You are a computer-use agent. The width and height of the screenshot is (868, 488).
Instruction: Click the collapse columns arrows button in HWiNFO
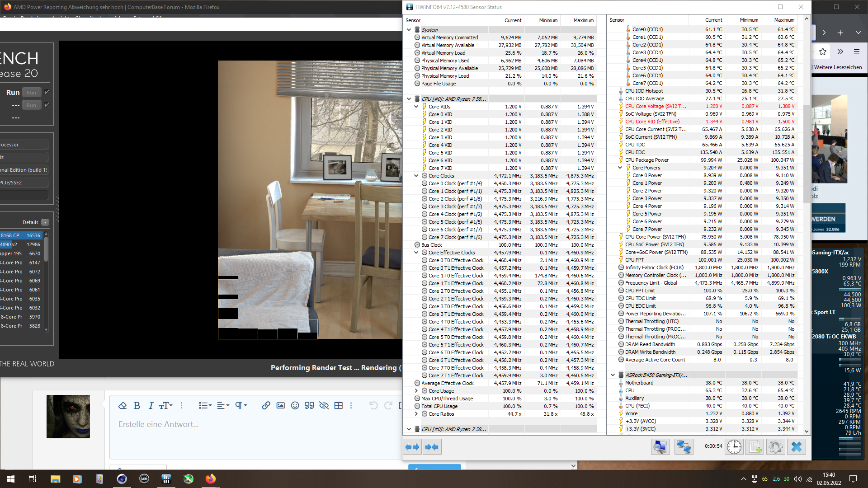[432, 447]
